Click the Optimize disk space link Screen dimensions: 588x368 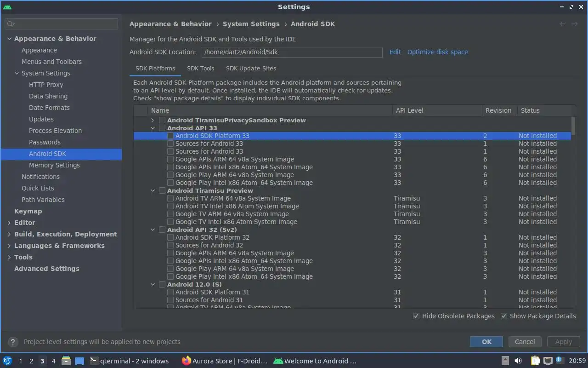[438, 52]
